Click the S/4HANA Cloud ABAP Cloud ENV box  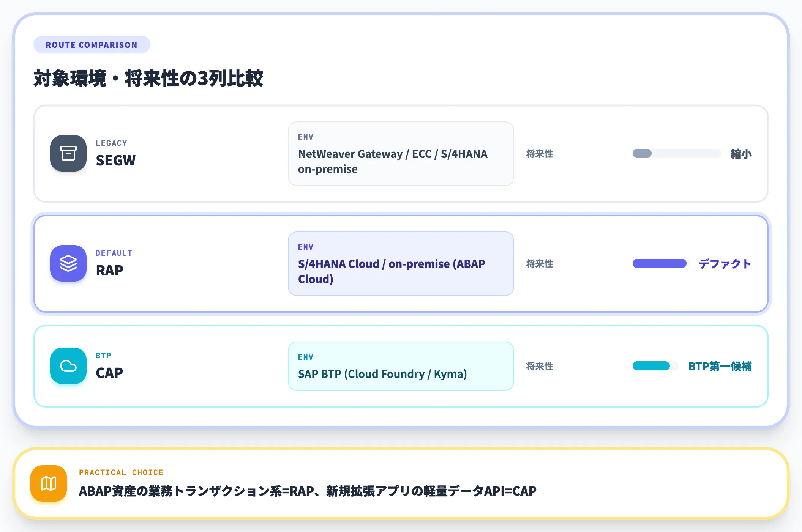coord(401,264)
